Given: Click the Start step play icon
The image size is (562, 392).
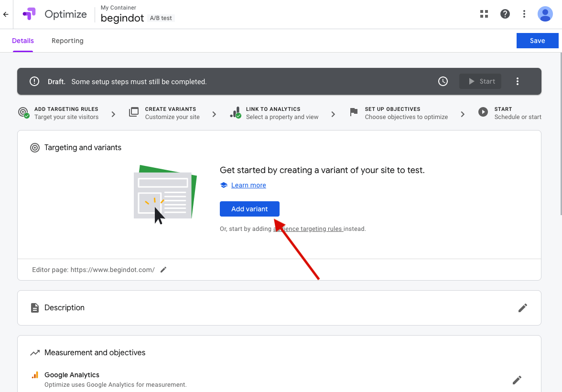Looking at the screenshot, I should pos(483,112).
